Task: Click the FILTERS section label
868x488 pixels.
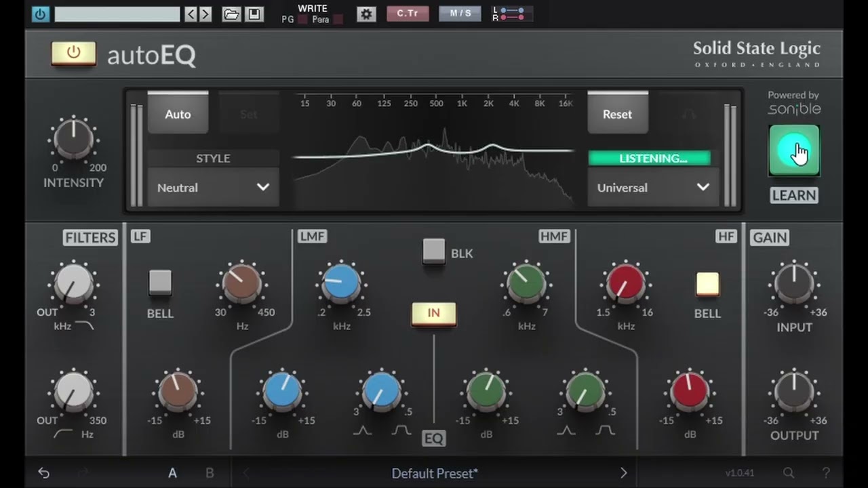Action: click(90, 237)
